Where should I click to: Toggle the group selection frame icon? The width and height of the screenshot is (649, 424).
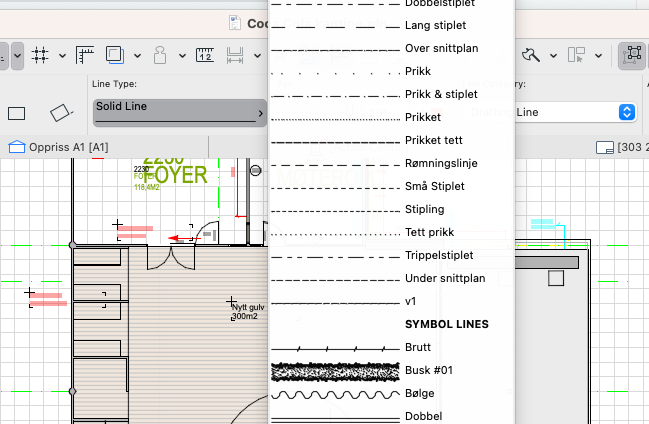(632, 54)
